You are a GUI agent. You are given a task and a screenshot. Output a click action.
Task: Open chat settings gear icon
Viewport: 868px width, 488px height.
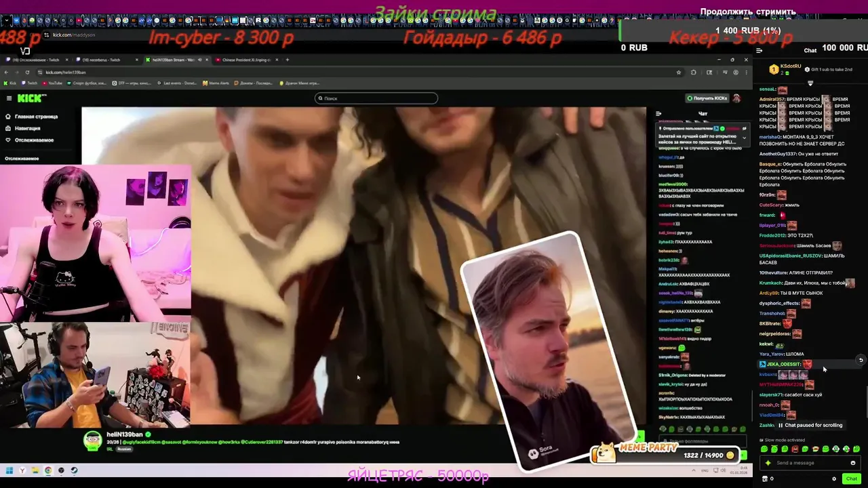(x=834, y=479)
